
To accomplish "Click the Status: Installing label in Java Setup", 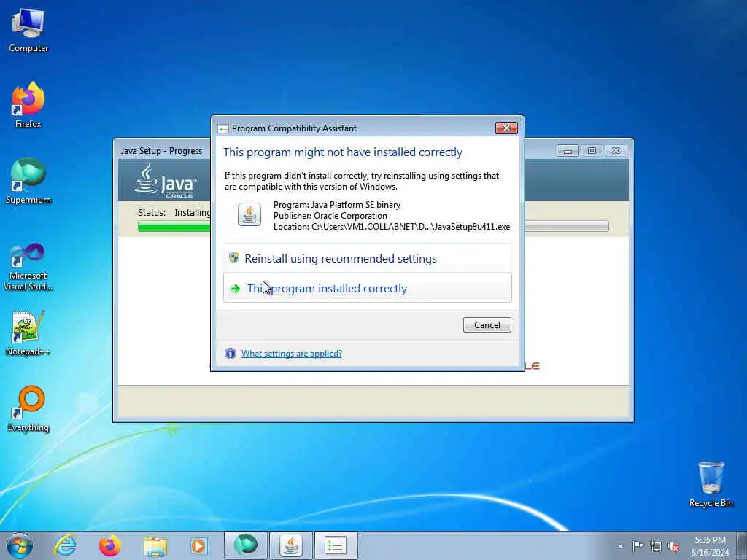I will (x=174, y=212).
